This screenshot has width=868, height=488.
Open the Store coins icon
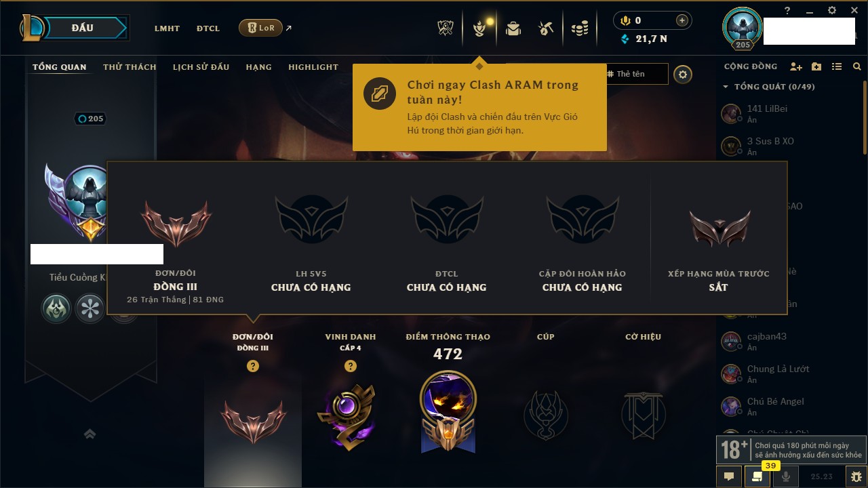579,28
